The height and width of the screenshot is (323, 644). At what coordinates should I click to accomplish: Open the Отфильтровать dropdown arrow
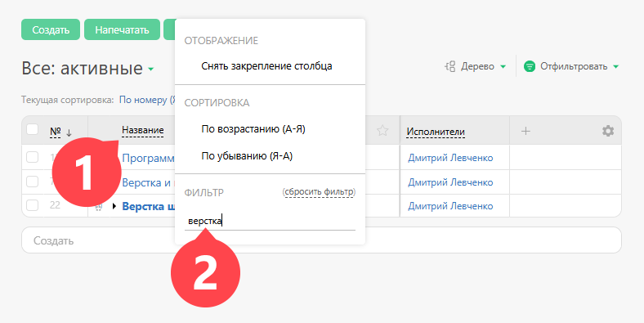pyautogui.click(x=615, y=66)
